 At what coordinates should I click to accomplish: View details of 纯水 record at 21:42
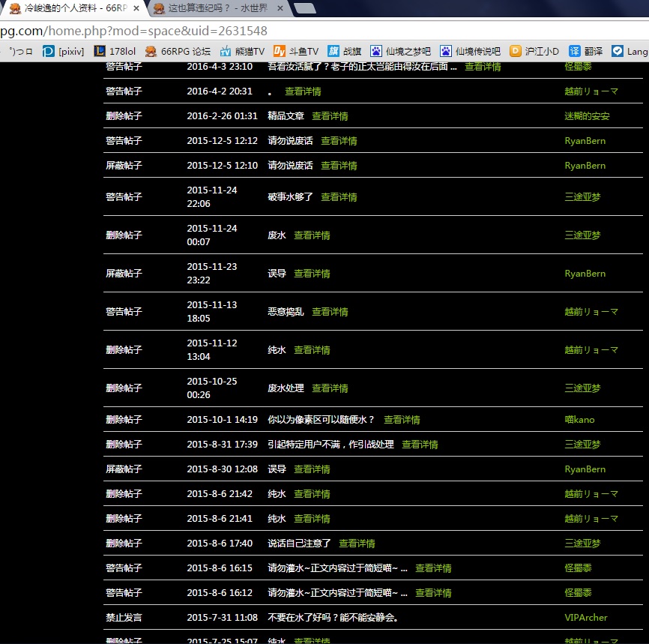[x=312, y=493]
